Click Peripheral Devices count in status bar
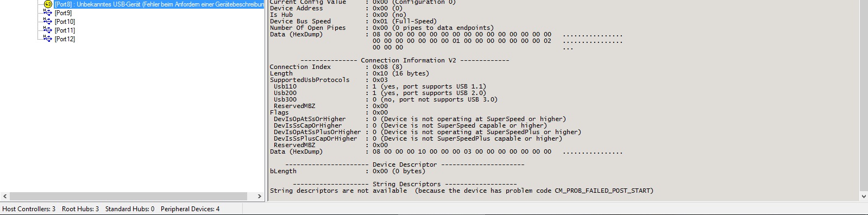Image resolution: width=868 pixels, height=215 pixels. pos(190,209)
